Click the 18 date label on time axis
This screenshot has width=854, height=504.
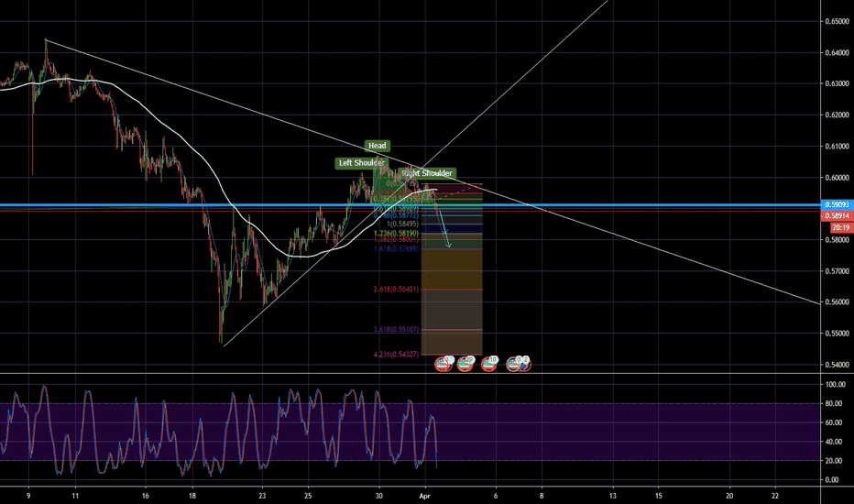coord(192,496)
